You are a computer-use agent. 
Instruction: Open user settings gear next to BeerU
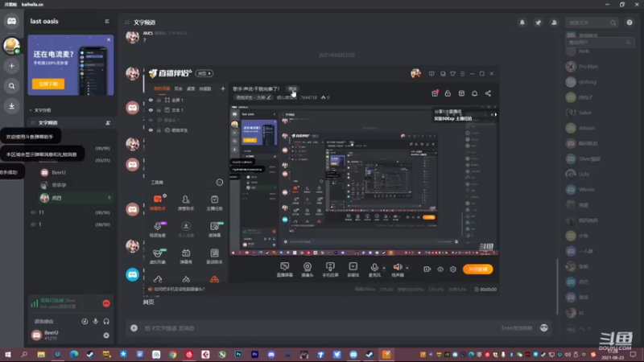point(106,335)
